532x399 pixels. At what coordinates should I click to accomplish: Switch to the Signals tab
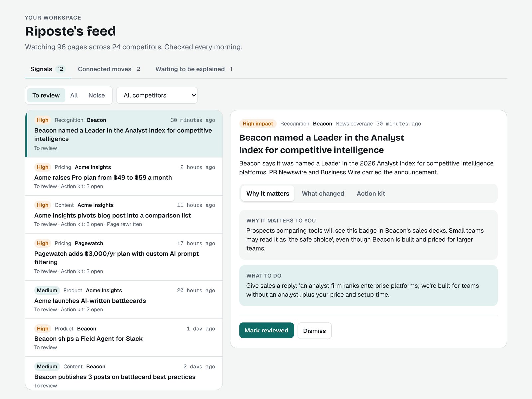click(x=48, y=69)
